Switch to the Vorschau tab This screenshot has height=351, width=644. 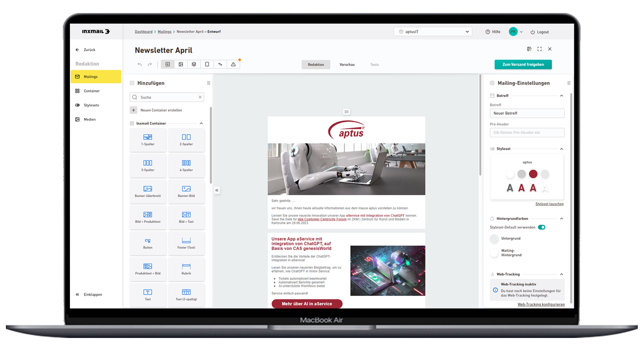[x=347, y=64]
